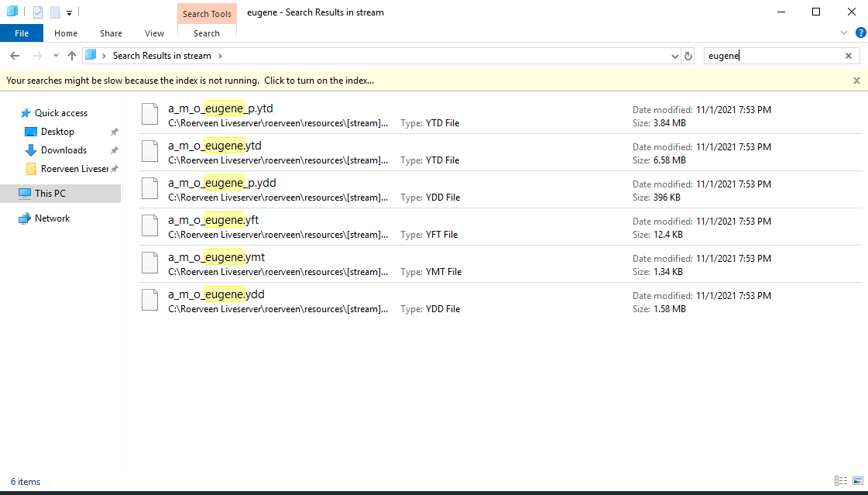Click to turn on the index link
The height and width of the screenshot is (495, 868).
tap(318, 81)
